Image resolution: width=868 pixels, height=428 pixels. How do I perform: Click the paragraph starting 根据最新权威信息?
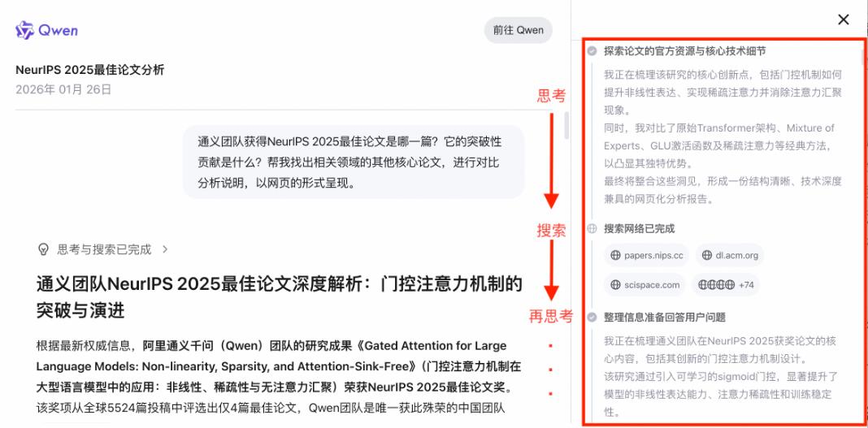pos(279,378)
